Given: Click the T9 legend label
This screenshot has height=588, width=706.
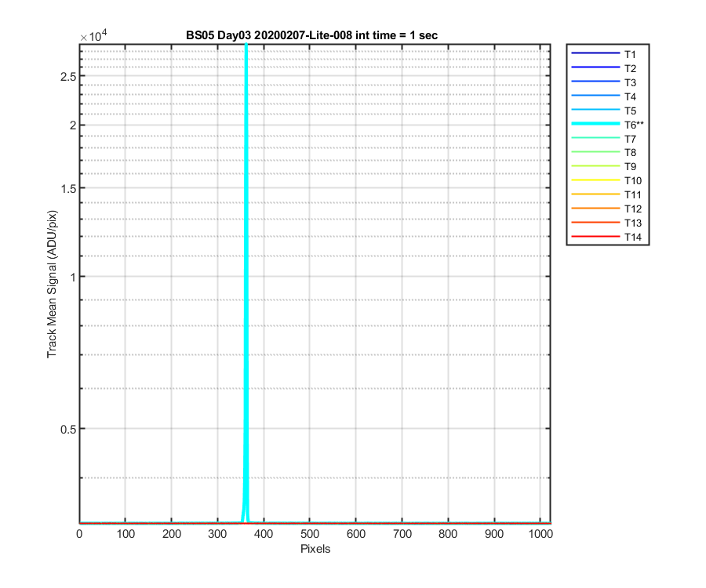Looking at the screenshot, I should pos(630,166).
